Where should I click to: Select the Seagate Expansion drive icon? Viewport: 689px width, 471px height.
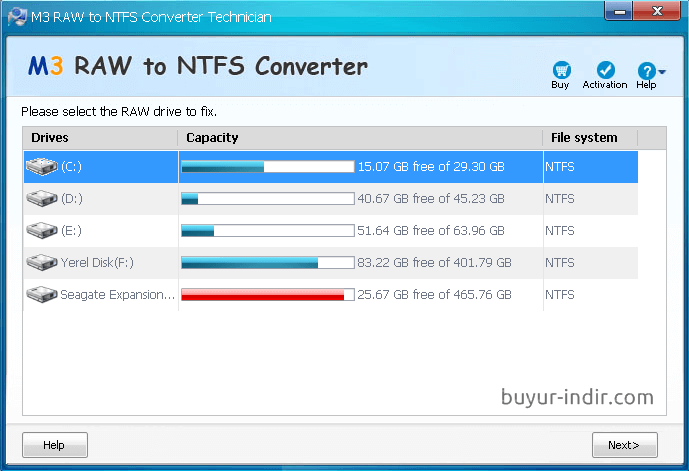(42, 294)
